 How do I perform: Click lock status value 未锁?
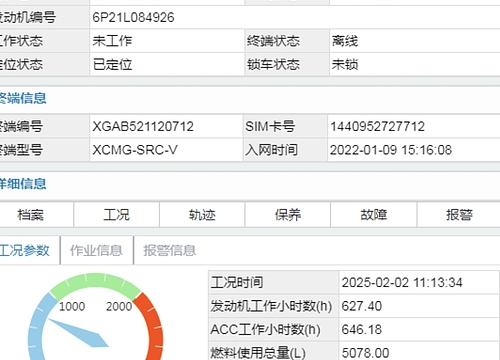[x=345, y=64]
